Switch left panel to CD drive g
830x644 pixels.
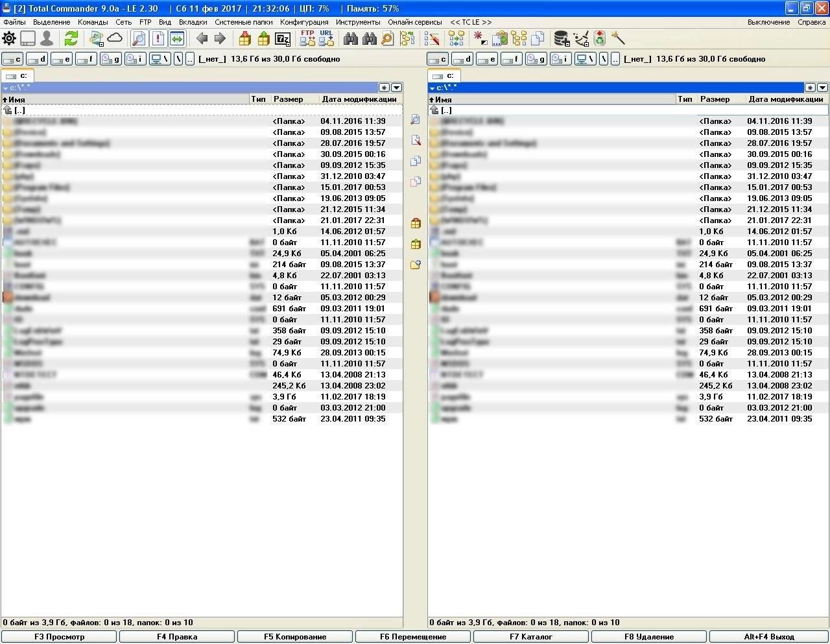coord(111,59)
